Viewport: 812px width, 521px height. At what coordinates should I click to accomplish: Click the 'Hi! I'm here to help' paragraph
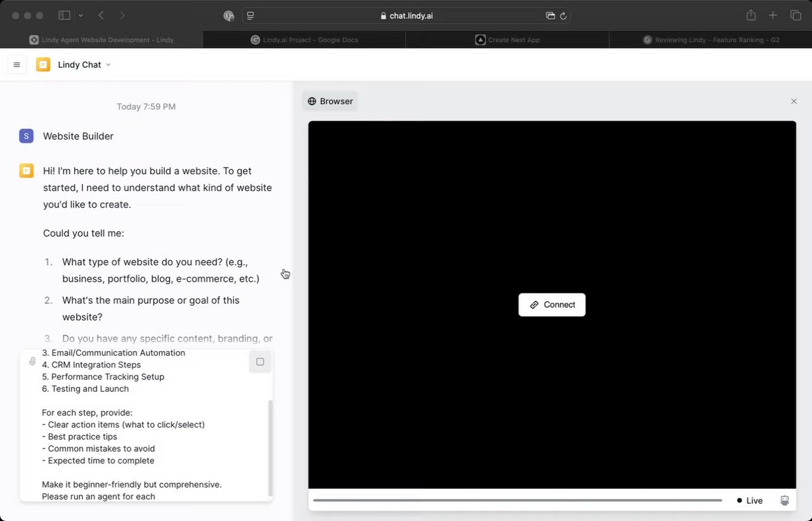(x=157, y=188)
